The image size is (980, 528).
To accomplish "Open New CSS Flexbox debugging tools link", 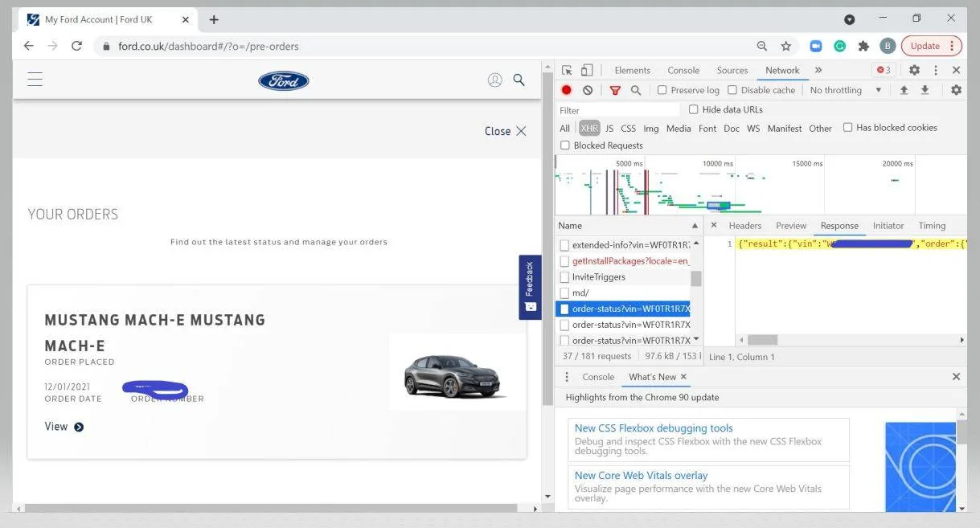I will tap(654, 428).
